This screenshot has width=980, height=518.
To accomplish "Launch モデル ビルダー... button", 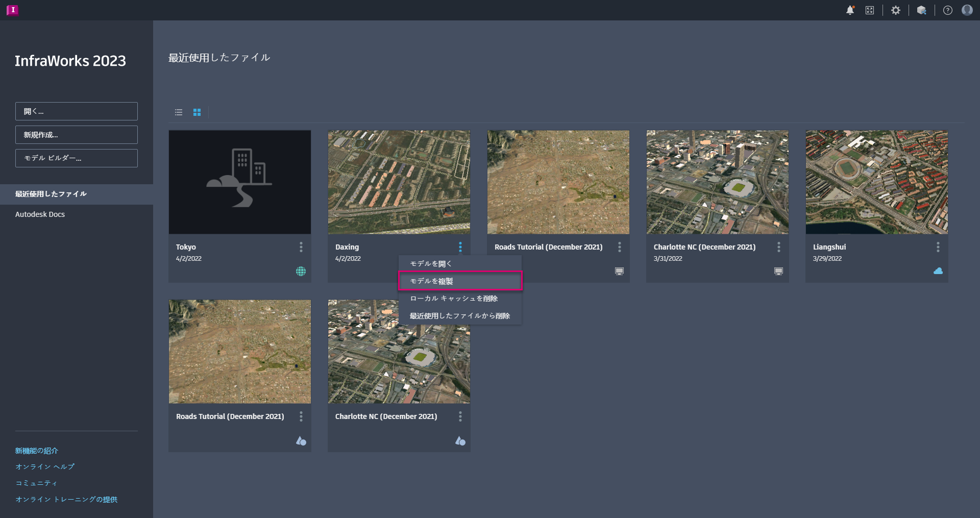I will click(77, 158).
